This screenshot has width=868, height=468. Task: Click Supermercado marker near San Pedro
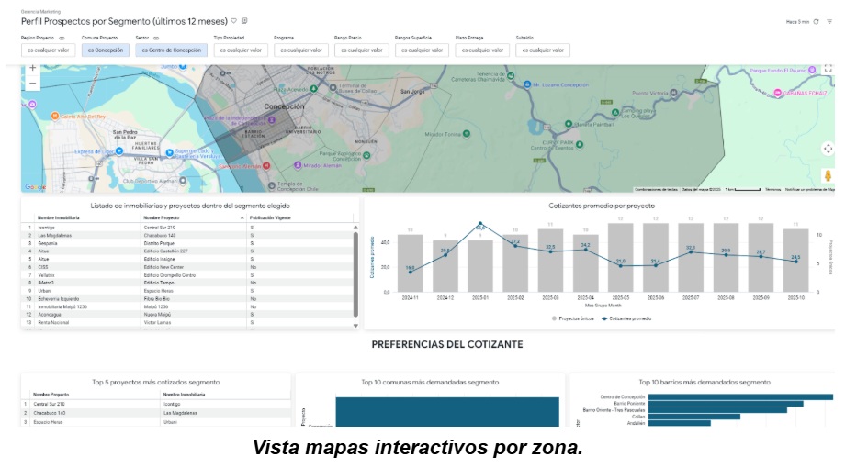(x=169, y=152)
